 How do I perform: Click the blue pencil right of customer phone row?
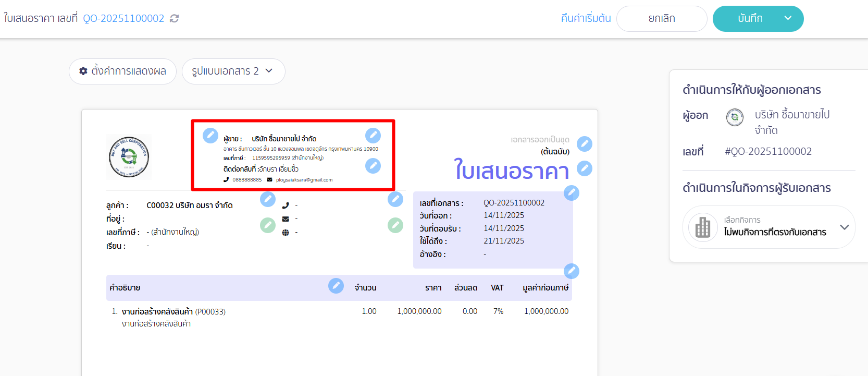point(395,199)
